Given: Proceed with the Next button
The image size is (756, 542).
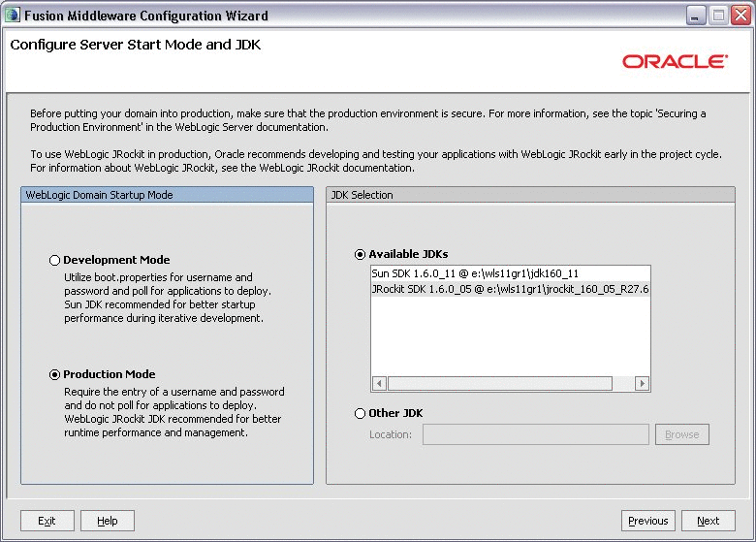Looking at the screenshot, I should tap(709, 521).
